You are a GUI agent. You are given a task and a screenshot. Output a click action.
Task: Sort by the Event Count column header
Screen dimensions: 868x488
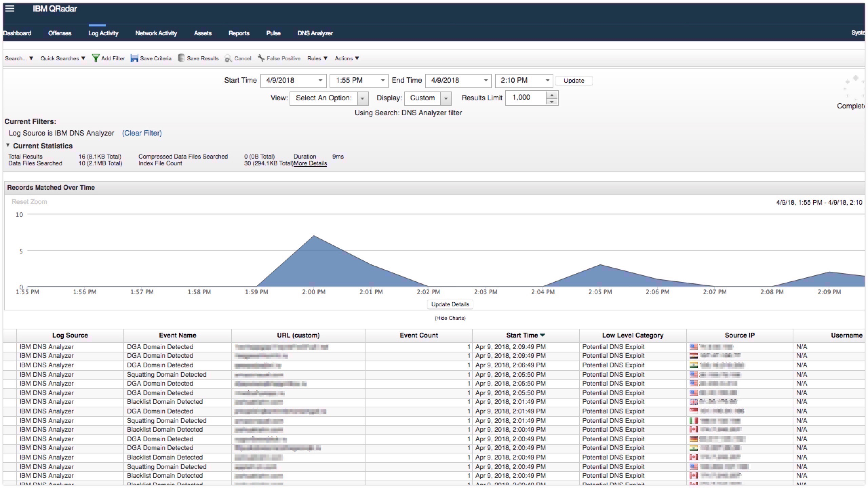tap(419, 335)
